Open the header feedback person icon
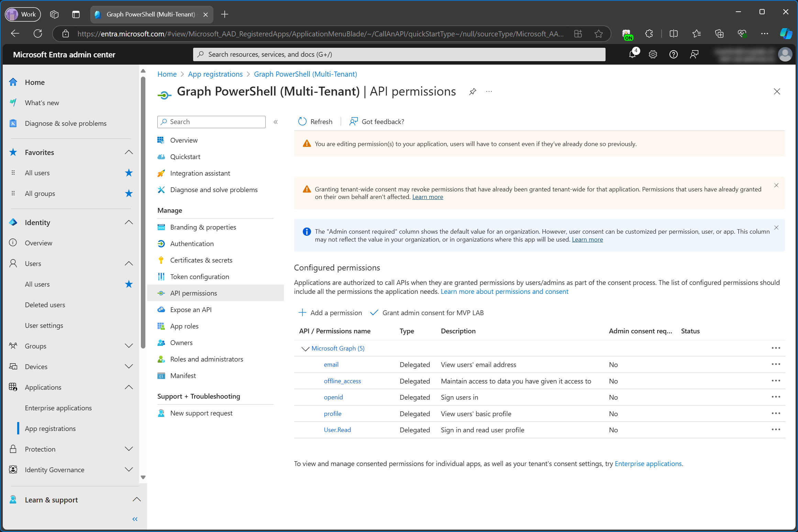 [694, 54]
